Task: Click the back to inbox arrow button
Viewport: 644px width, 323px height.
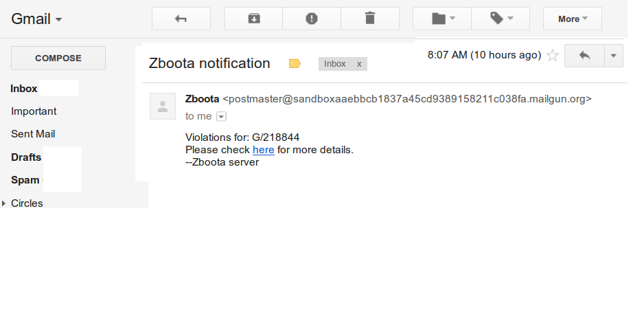Action: click(181, 19)
